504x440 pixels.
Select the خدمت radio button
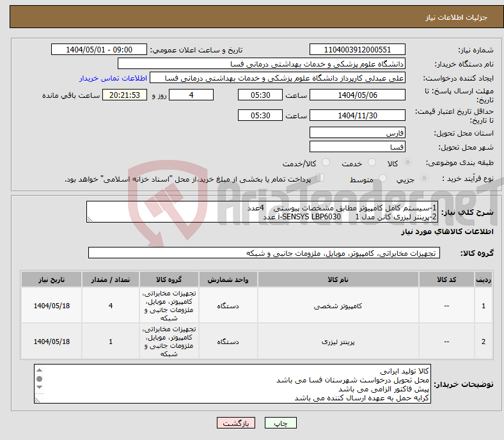click(x=372, y=162)
